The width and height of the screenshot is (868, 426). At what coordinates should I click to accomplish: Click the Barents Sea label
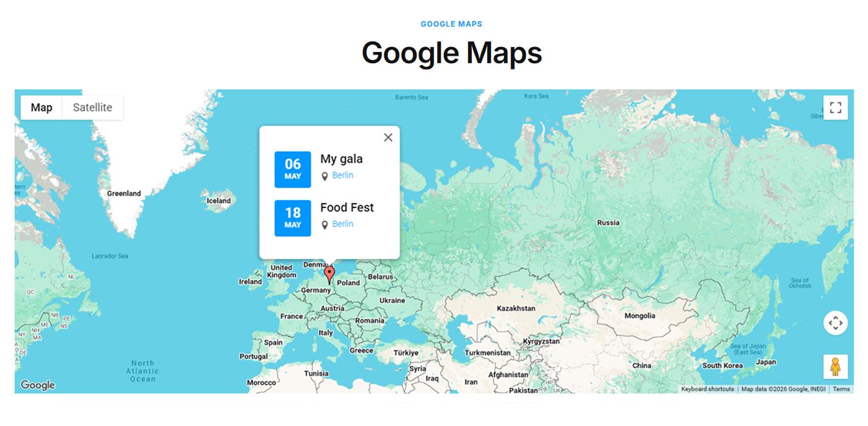click(412, 97)
